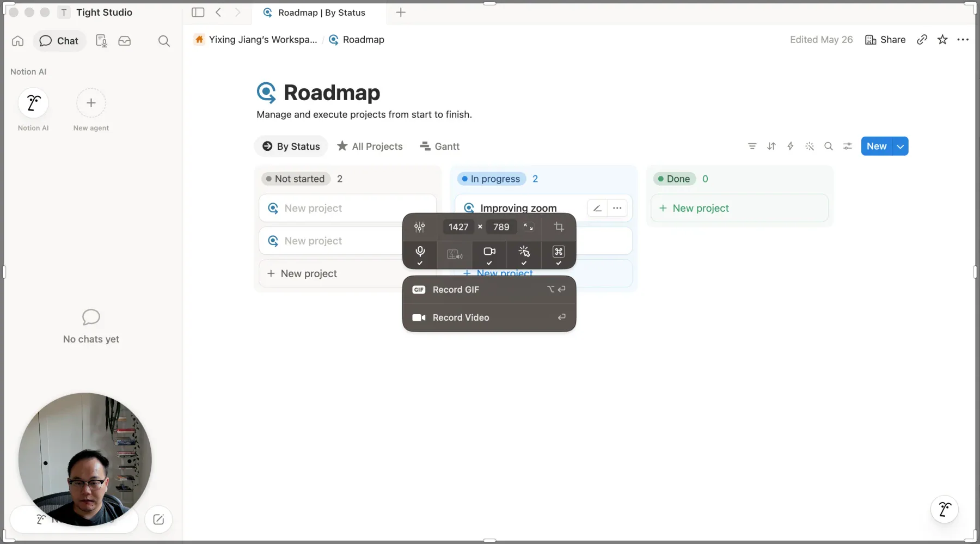
Task: Switch to All Projects view
Action: (370, 146)
